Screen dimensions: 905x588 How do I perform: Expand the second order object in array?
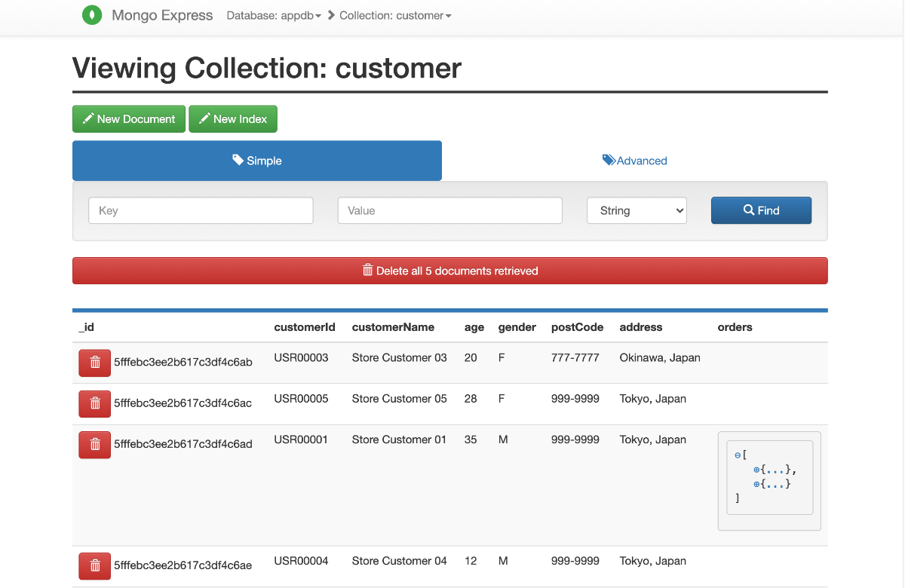tap(756, 484)
